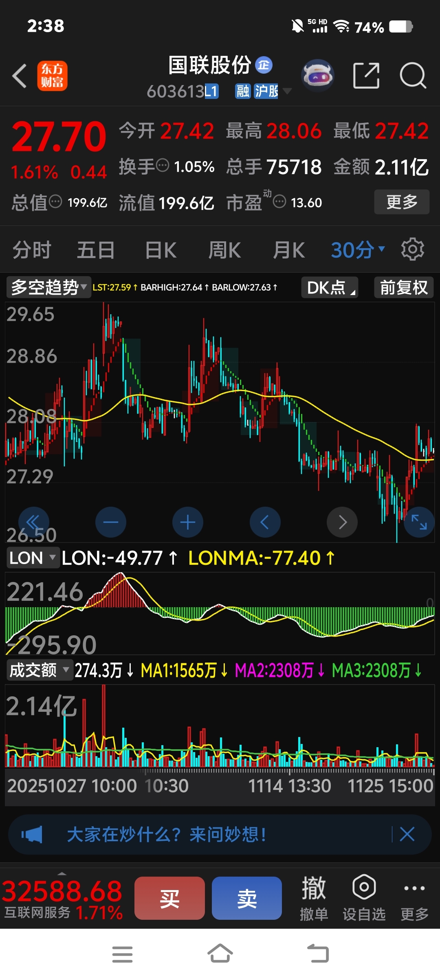Tap the 沪股 connect badge

pyautogui.click(x=266, y=92)
